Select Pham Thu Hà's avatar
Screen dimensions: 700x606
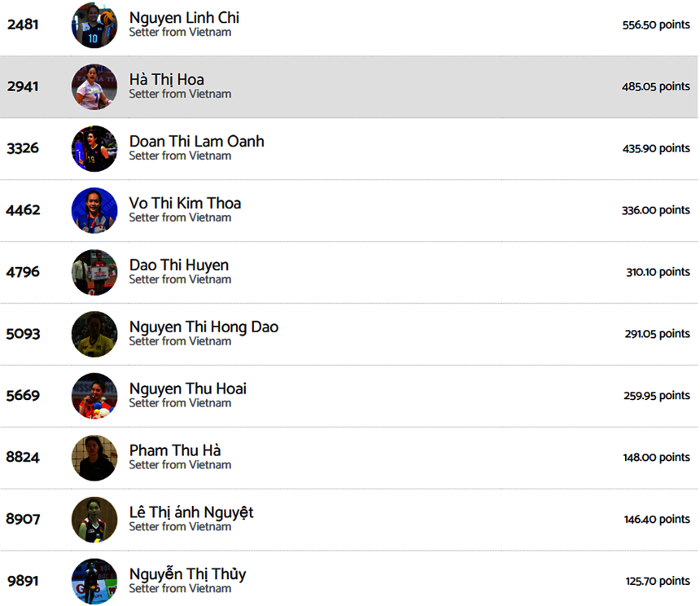coord(94,458)
